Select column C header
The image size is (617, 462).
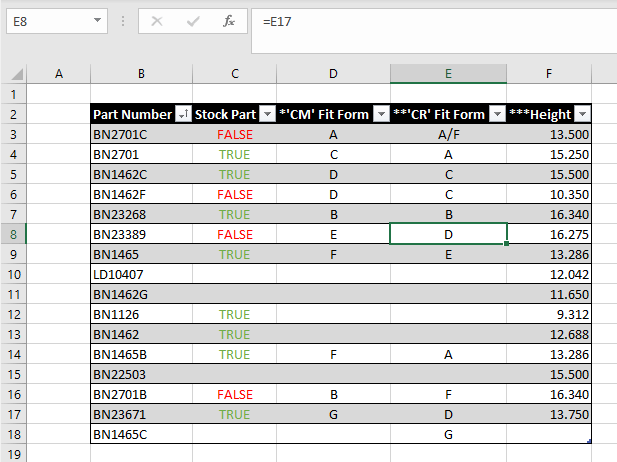[x=235, y=74]
